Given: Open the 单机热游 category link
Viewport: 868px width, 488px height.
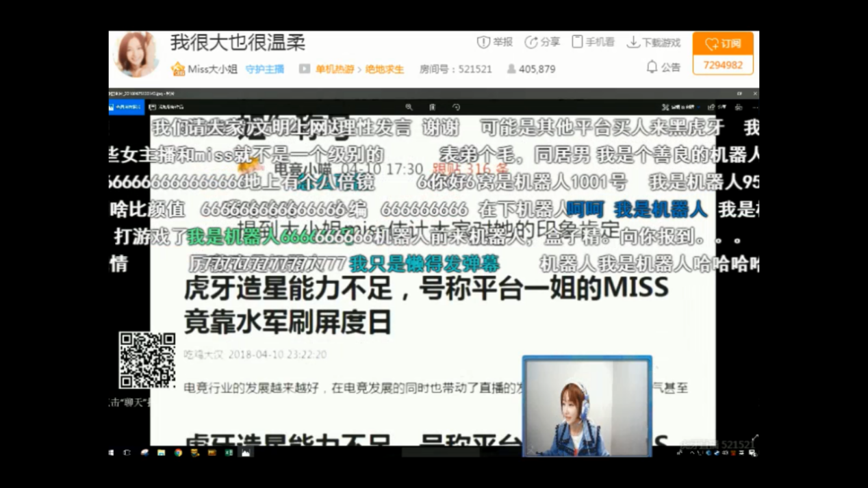Looking at the screenshot, I should (335, 69).
